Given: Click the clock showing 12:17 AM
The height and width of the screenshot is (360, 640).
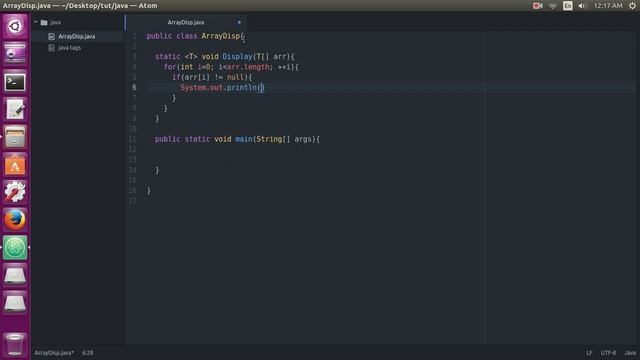Looking at the screenshot, I should click(x=608, y=6).
